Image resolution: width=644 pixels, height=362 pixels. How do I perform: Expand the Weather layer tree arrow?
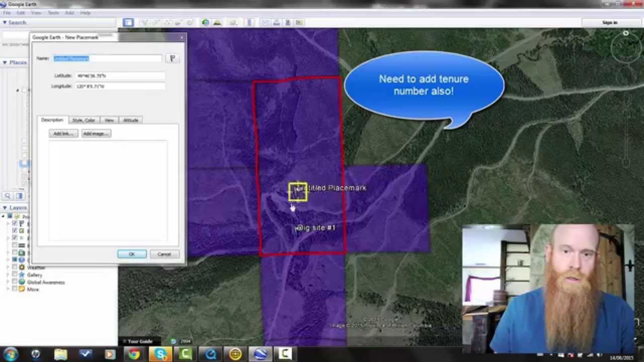pyautogui.click(x=8, y=267)
